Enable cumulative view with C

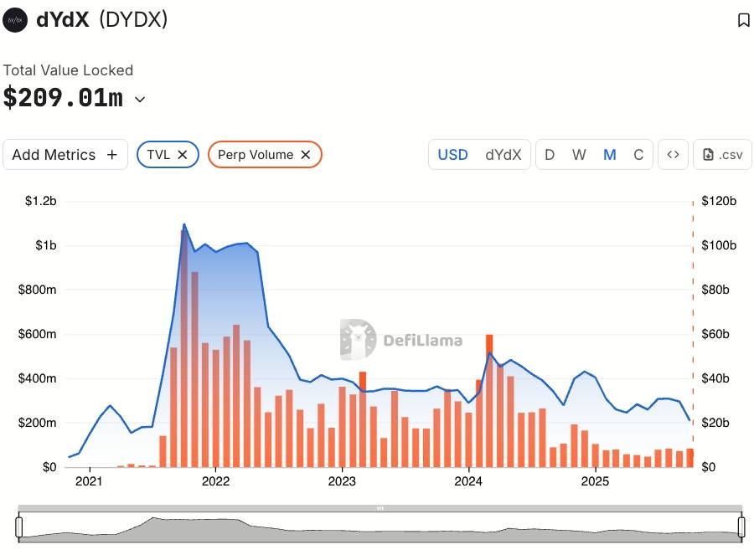coord(638,154)
